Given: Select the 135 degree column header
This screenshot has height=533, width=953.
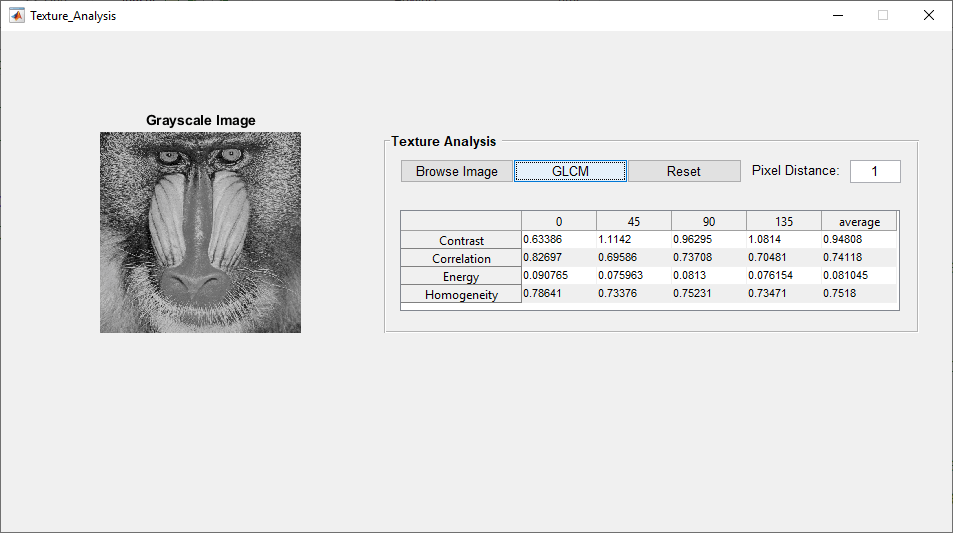Looking at the screenshot, I should 783,221.
